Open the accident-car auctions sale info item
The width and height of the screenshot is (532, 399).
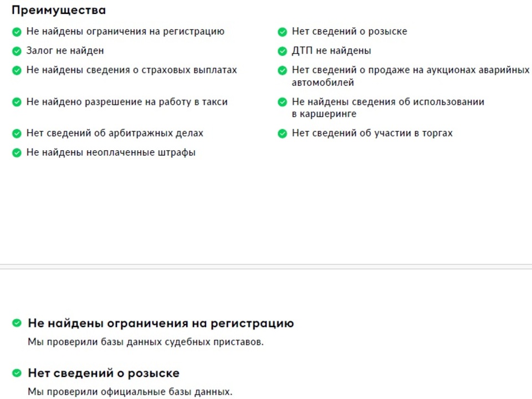click(x=411, y=76)
